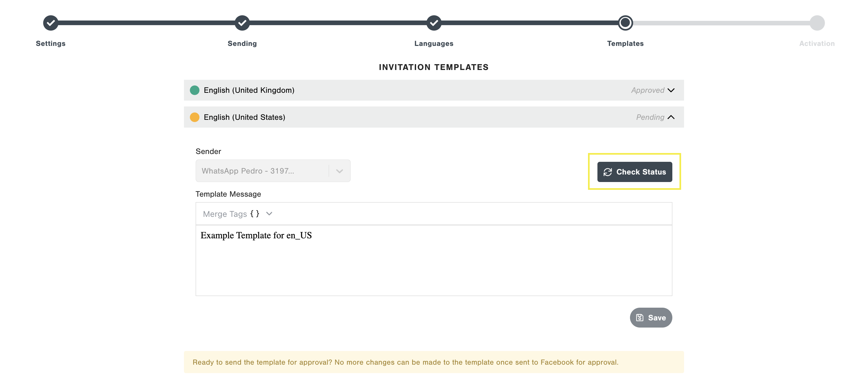
Task: Click the refresh icon in Check Status
Action: 607,172
